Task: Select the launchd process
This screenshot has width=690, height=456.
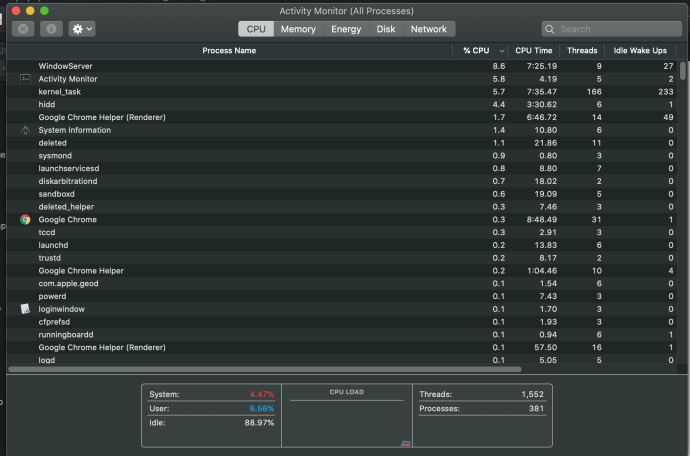Action: tap(342, 245)
